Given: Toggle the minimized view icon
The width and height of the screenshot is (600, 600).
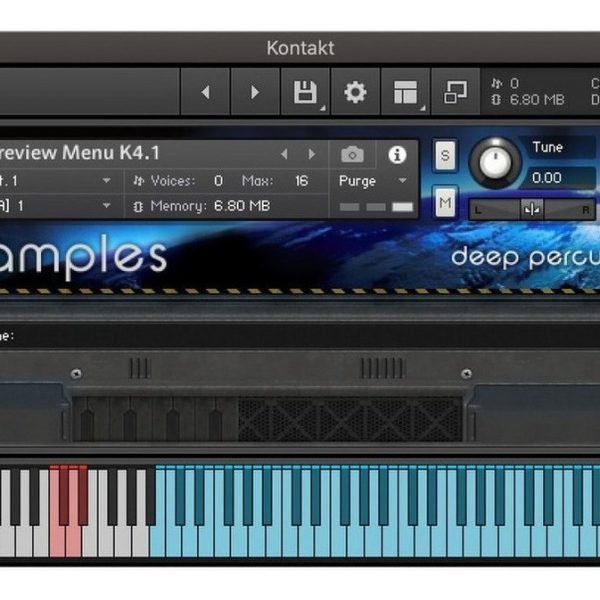Looking at the screenshot, I should coord(455,92).
